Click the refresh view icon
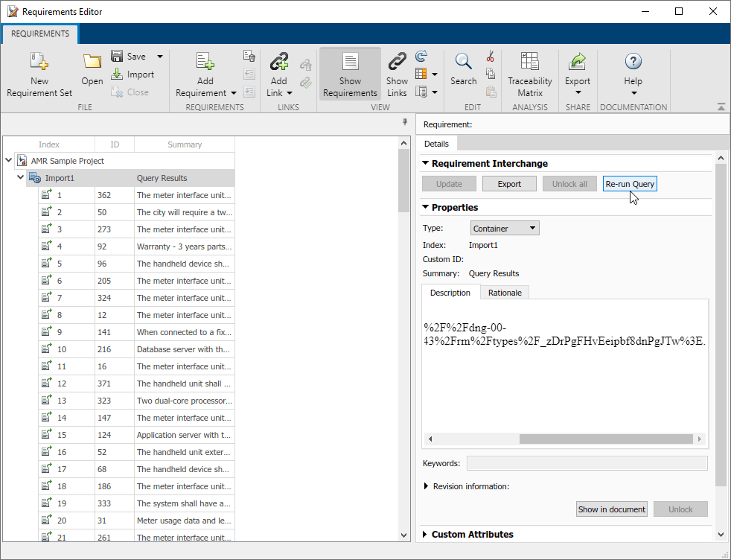Screen dimensions: 731x560 pos(421,57)
